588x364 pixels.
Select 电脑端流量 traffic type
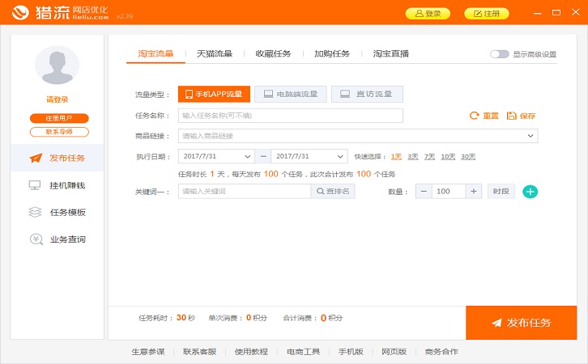(x=291, y=94)
